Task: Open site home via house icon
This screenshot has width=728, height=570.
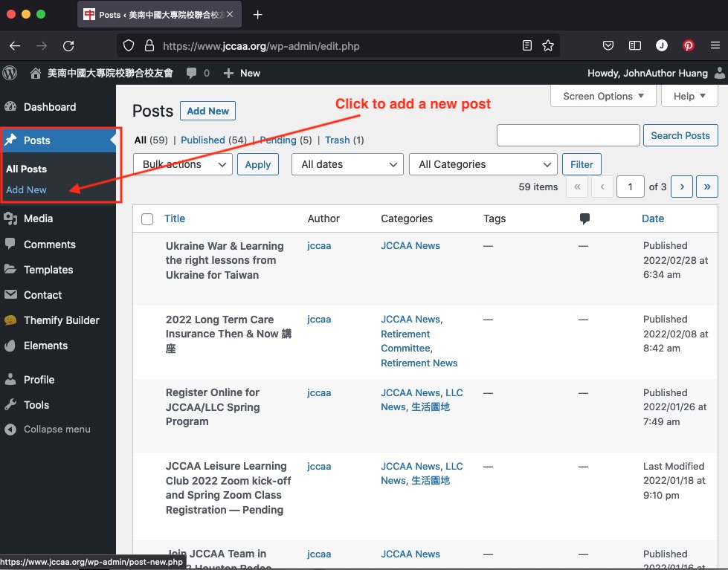Action: click(x=35, y=73)
